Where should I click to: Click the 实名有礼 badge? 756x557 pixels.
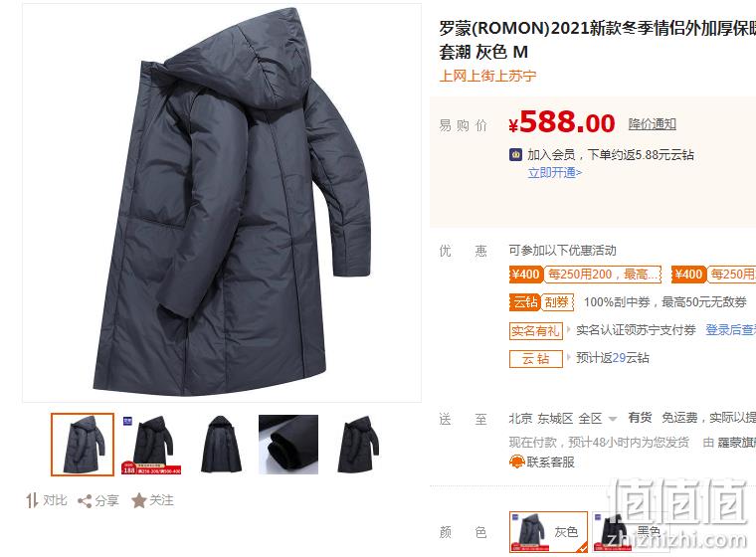pos(535,331)
